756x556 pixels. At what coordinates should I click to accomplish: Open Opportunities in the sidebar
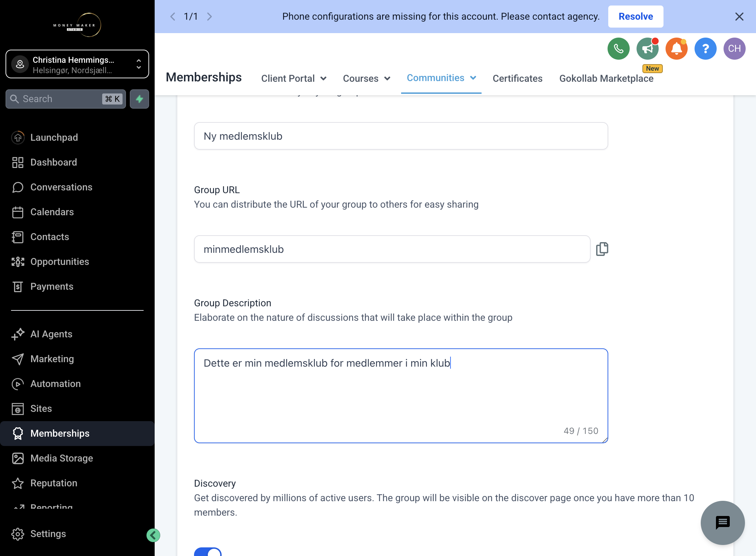pos(77,261)
